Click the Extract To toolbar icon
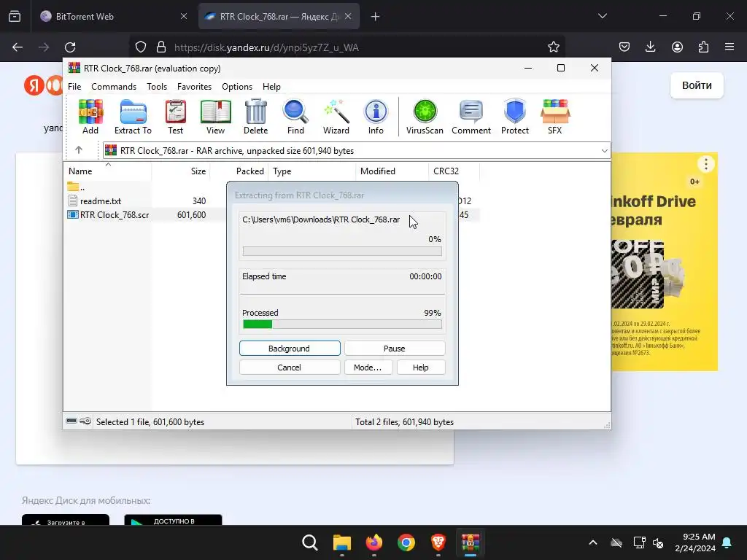The width and height of the screenshot is (747, 560). (133, 117)
